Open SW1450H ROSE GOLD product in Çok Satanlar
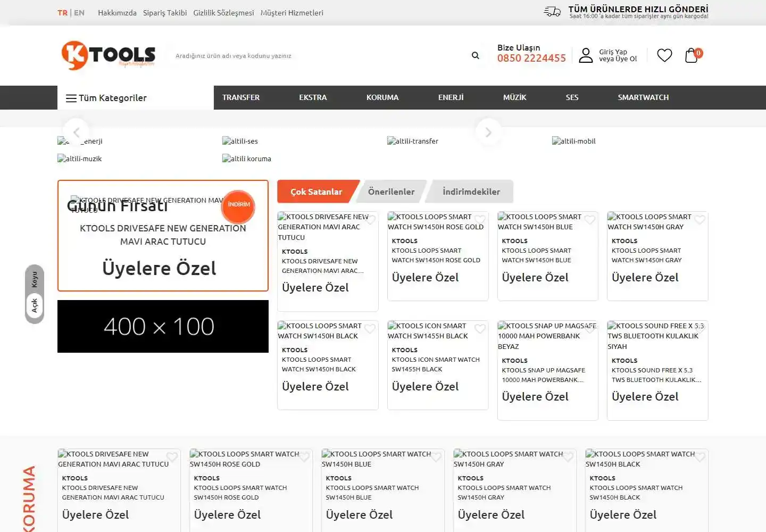This screenshot has width=766, height=532. pyautogui.click(x=436, y=255)
